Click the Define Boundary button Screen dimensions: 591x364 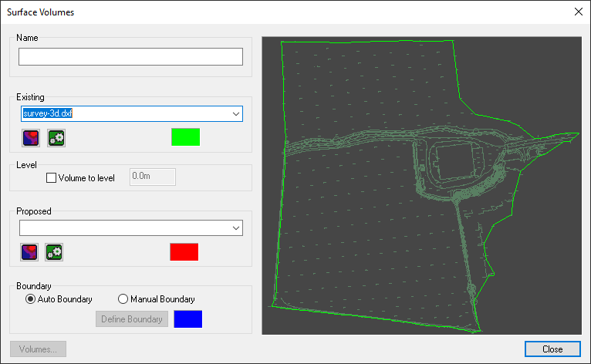pos(132,319)
